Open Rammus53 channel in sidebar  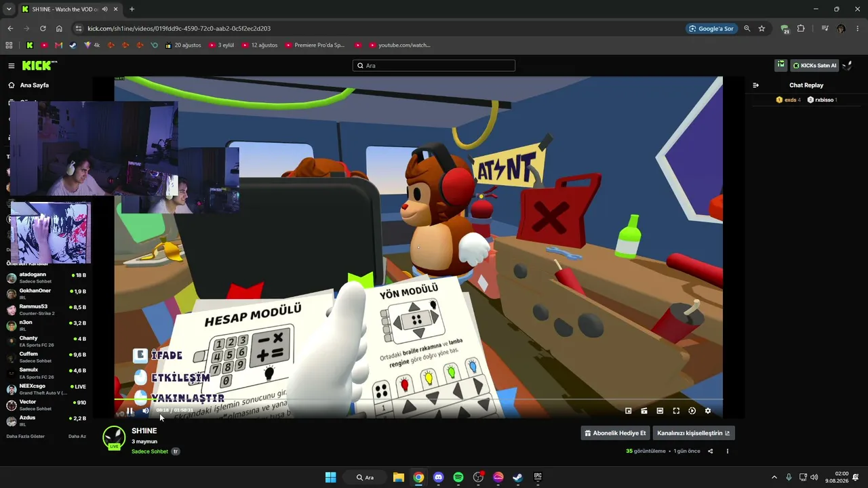(x=46, y=310)
